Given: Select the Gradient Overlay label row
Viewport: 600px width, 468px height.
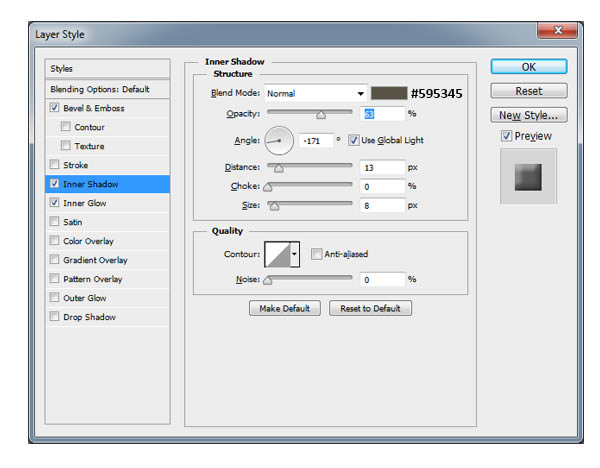Looking at the screenshot, I should (107, 260).
